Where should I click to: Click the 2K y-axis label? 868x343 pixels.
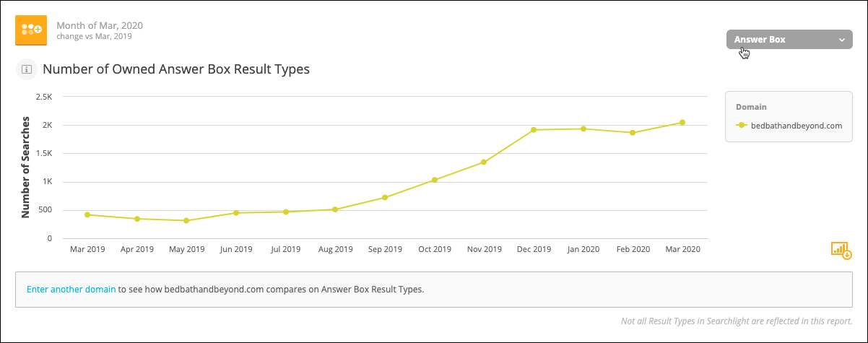[48, 125]
